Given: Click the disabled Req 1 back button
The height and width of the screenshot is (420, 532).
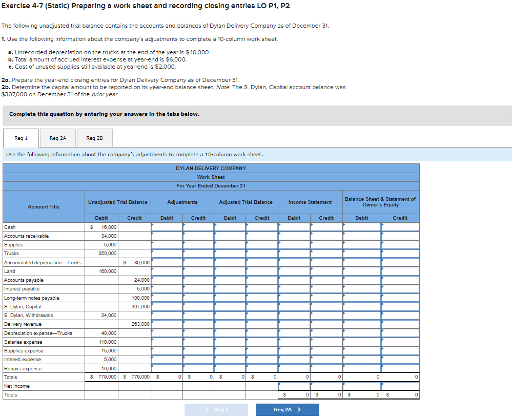Looking at the screenshot, I should coord(216,410).
